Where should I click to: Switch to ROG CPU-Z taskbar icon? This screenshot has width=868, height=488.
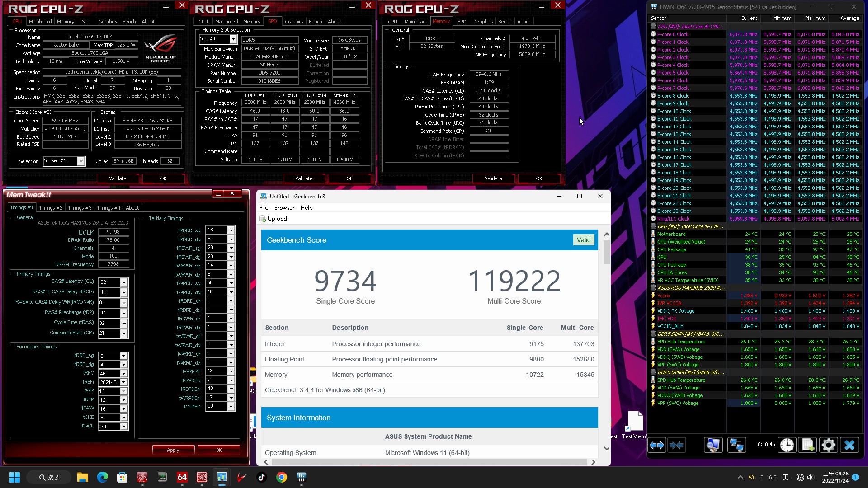pyautogui.click(x=202, y=477)
